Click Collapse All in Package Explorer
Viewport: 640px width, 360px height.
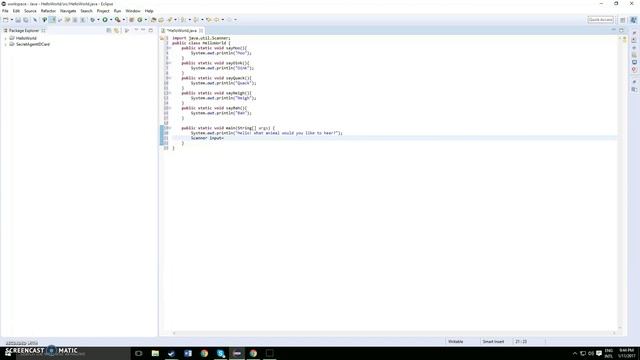(109, 30)
